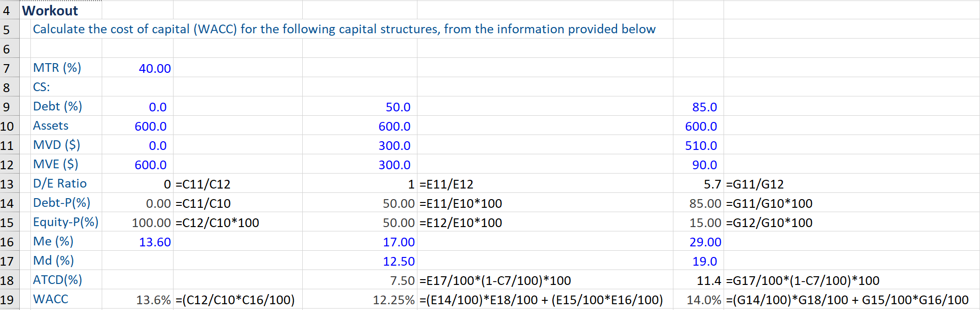Click the WACC cell showing 14.0%
This screenshot has width=980, height=310.
(x=704, y=300)
